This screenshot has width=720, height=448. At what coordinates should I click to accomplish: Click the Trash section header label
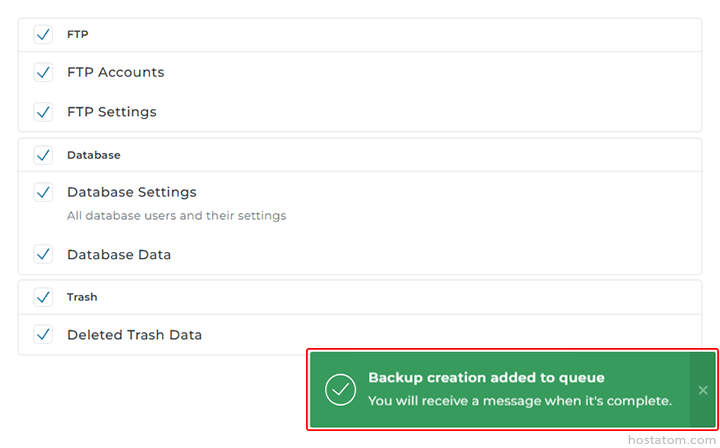pyautogui.click(x=82, y=297)
